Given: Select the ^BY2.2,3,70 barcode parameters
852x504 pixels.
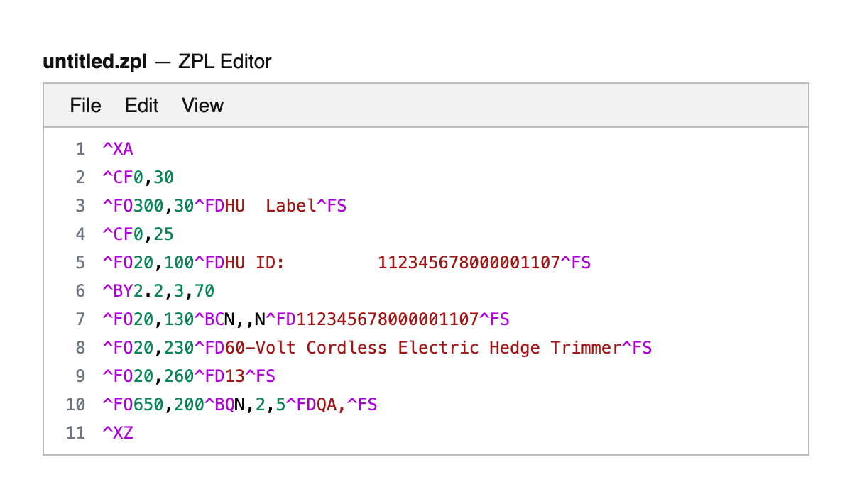Looking at the screenshot, I should [x=158, y=290].
